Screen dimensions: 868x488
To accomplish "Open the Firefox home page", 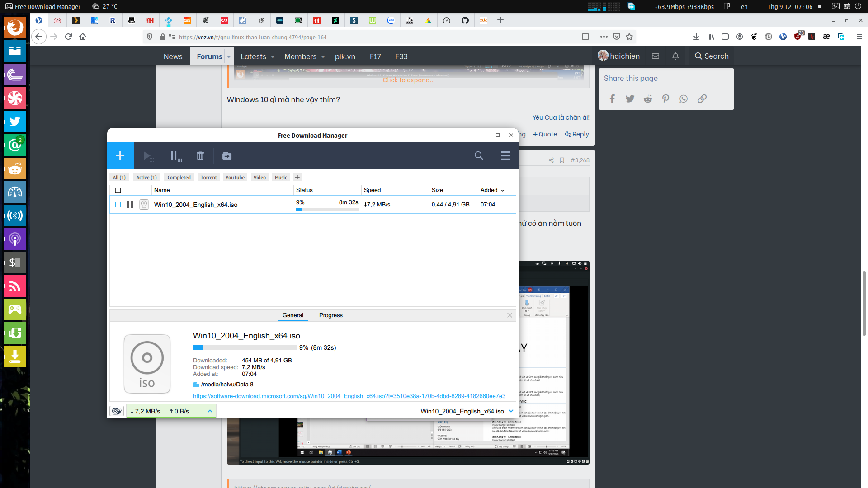I will point(83,37).
